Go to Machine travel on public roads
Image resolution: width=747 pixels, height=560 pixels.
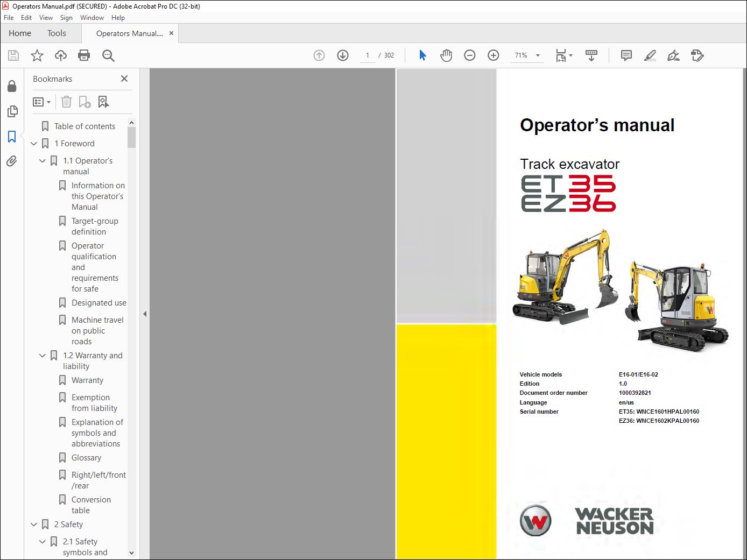[x=97, y=331]
